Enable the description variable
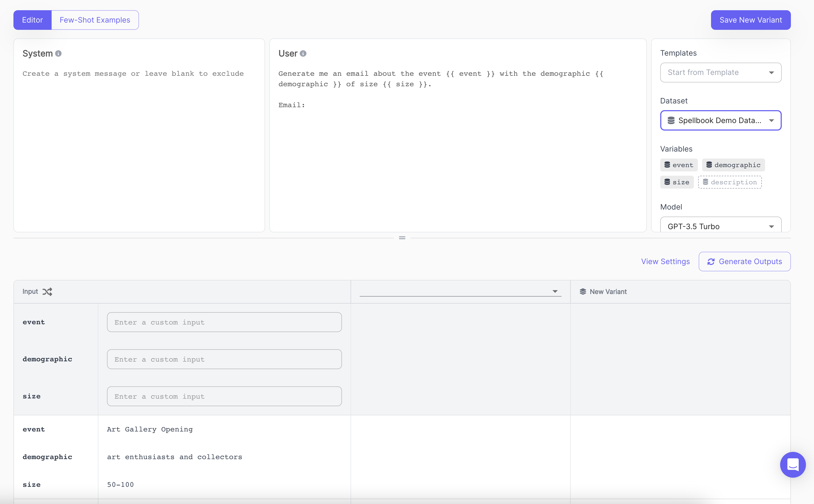Screen dimensions: 814x504 730,182
